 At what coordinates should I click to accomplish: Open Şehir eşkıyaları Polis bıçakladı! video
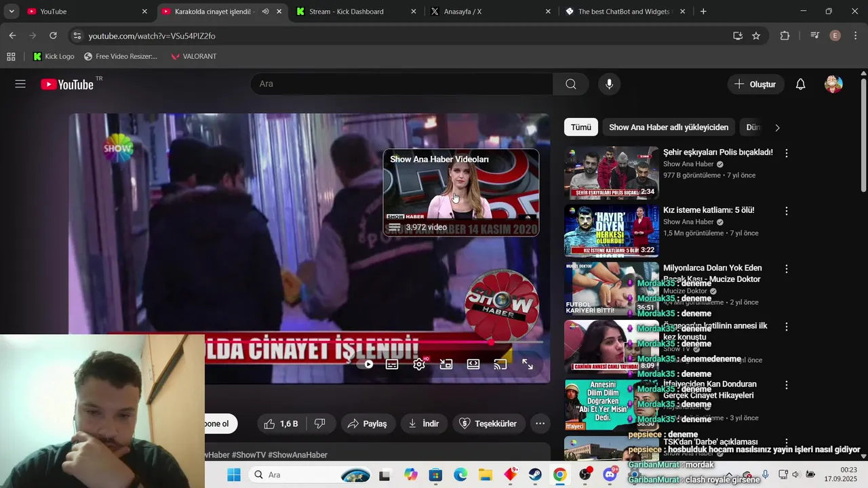[718, 152]
